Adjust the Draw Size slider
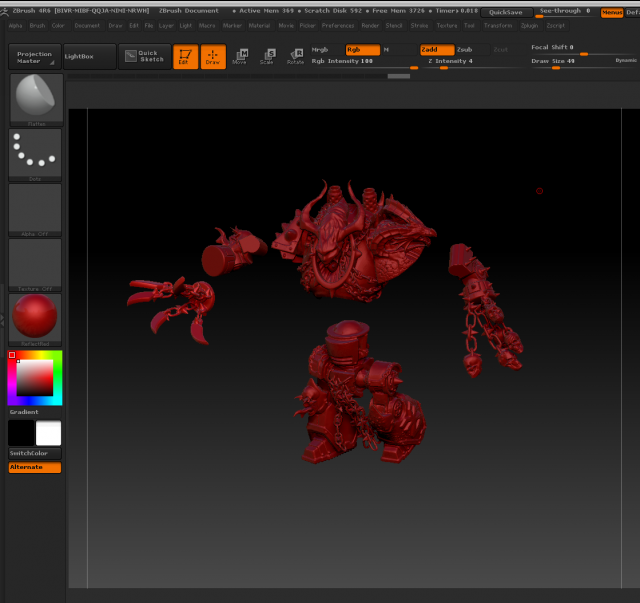The height and width of the screenshot is (603, 640). (571, 63)
